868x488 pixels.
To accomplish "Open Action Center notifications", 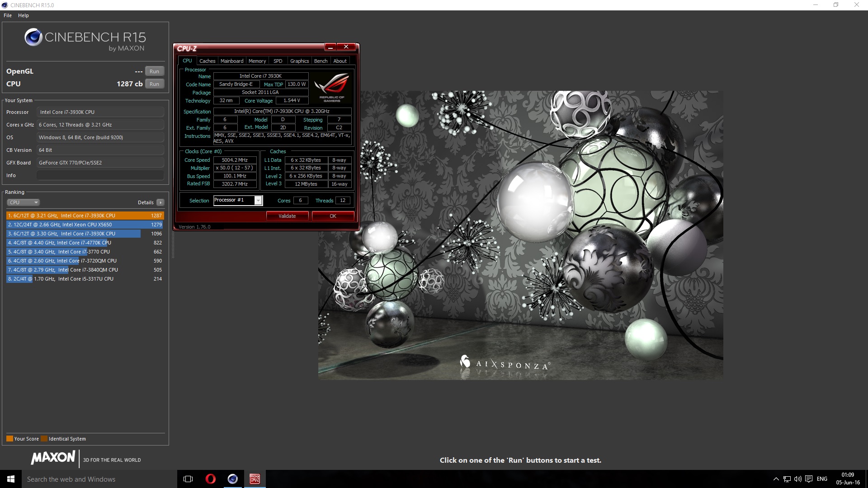I will (808, 479).
